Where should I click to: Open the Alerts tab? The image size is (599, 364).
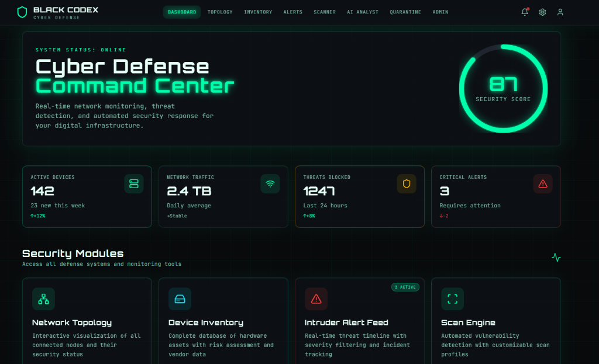pos(293,12)
